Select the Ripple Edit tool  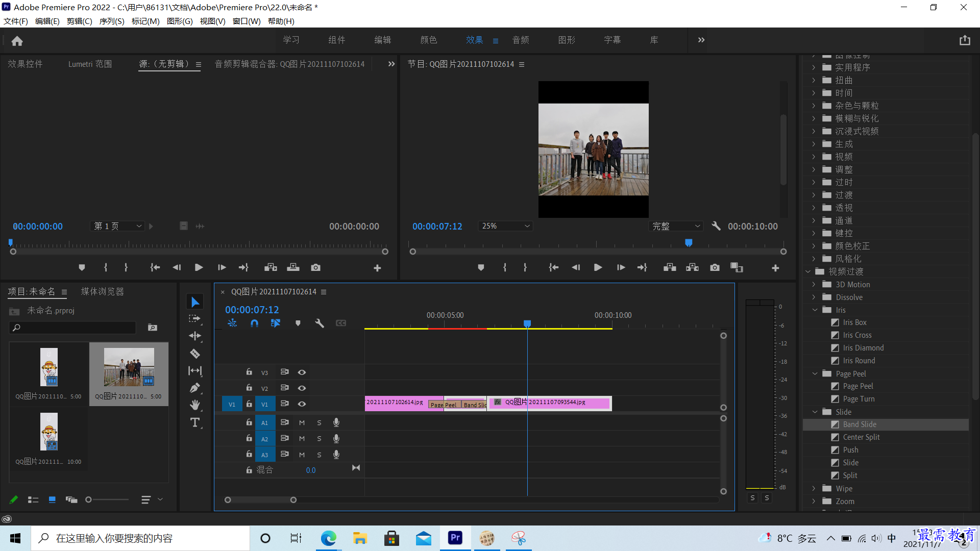coord(195,336)
